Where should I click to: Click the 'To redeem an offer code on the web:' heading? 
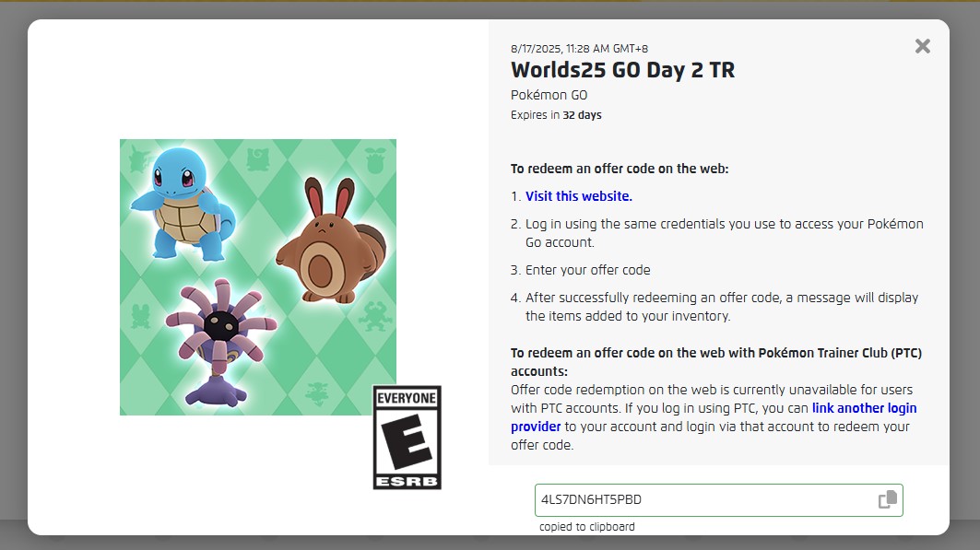coord(620,169)
